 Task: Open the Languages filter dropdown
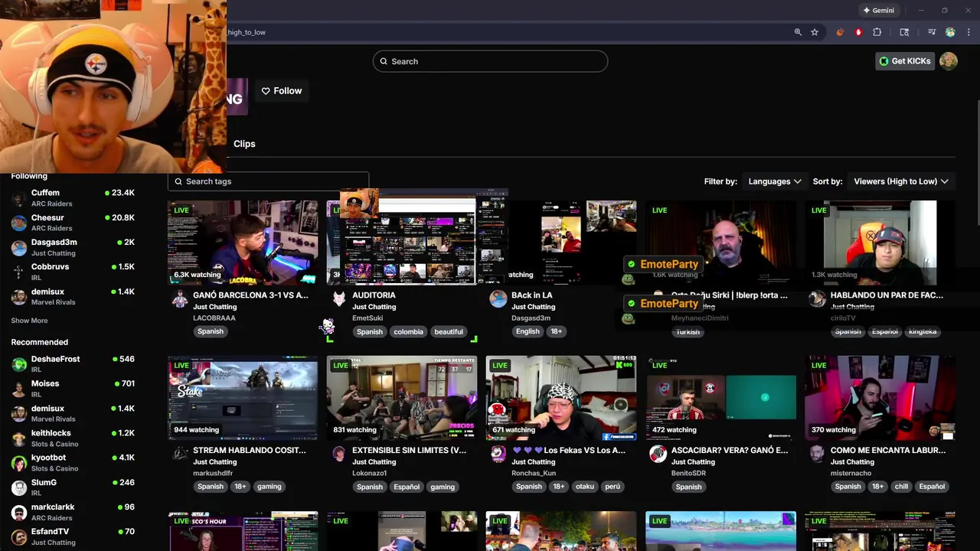[775, 181]
